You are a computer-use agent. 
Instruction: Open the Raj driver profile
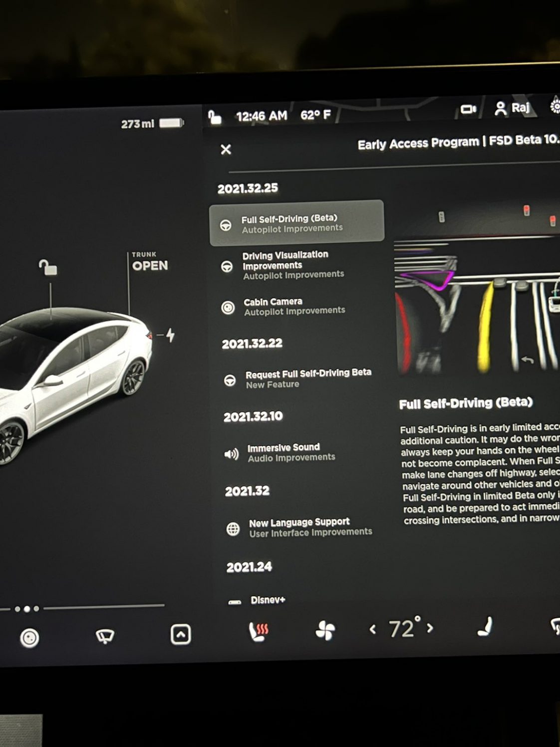pos(512,108)
